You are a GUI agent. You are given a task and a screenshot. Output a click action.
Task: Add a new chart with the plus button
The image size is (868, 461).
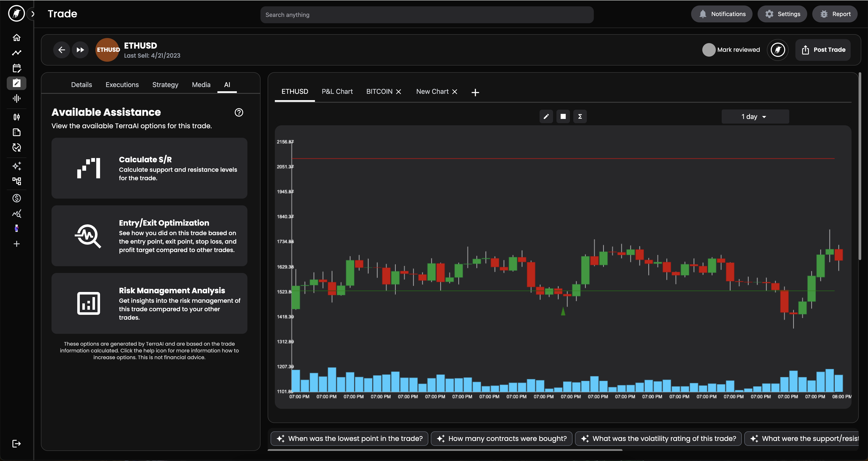point(475,92)
